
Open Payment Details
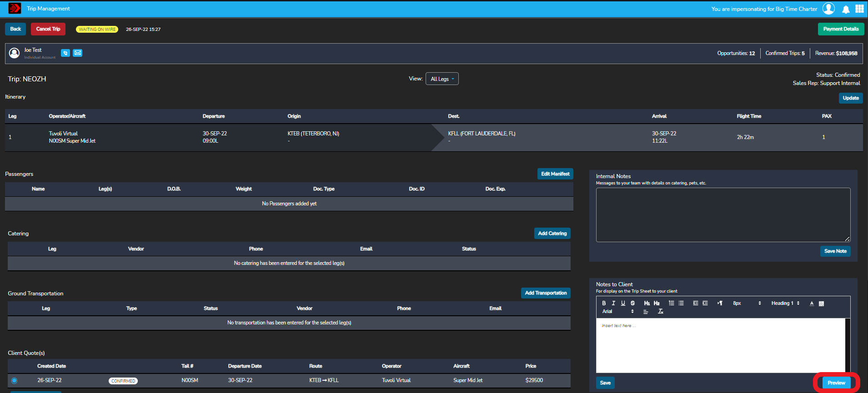pyautogui.click(x=841, y=29)
